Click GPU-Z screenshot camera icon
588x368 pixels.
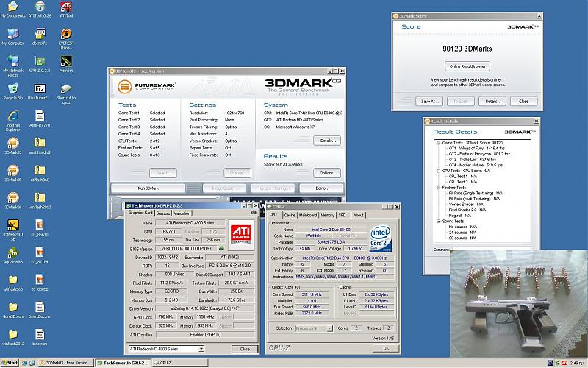(253, 213)
